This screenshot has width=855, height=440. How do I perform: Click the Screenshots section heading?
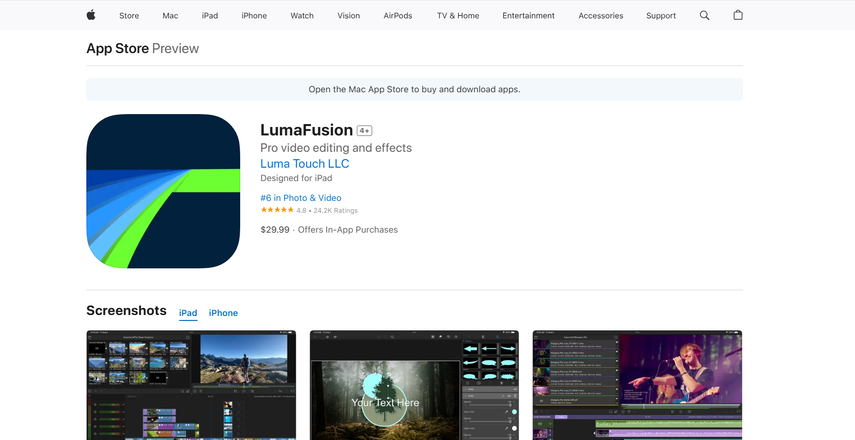127,311
